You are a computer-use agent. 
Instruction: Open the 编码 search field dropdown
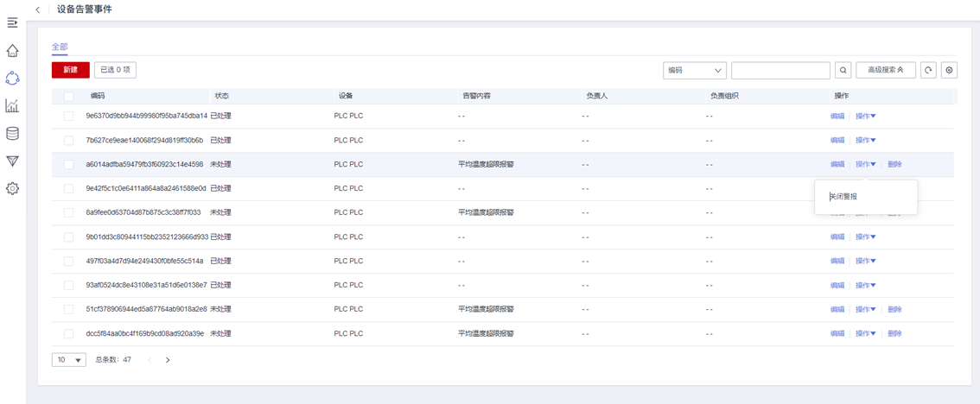[694, 71]
